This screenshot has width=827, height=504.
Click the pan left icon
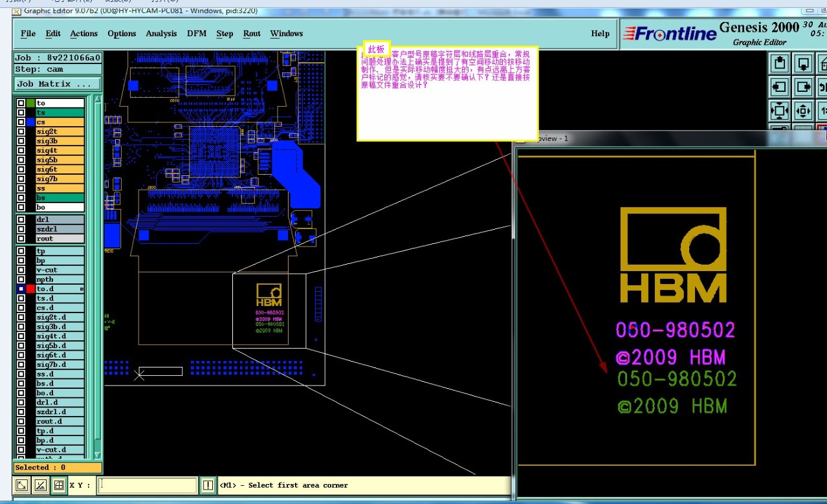(780, 87)
